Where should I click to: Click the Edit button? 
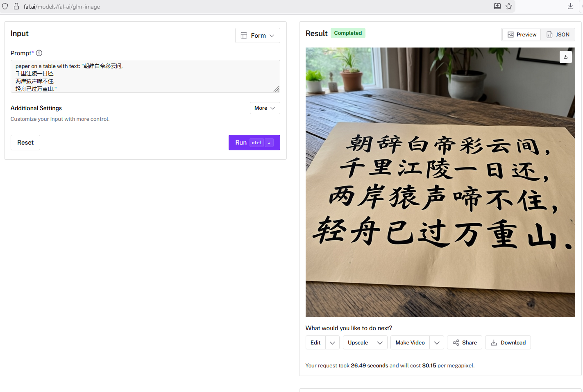(x=316, y=343)
